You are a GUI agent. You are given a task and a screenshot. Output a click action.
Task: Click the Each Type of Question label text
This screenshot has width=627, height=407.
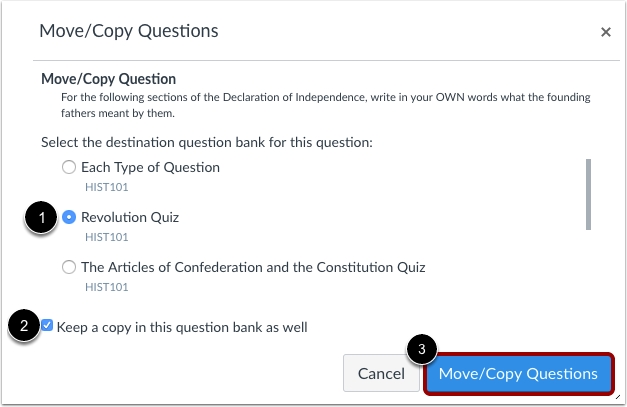click(x=150, y=168)
